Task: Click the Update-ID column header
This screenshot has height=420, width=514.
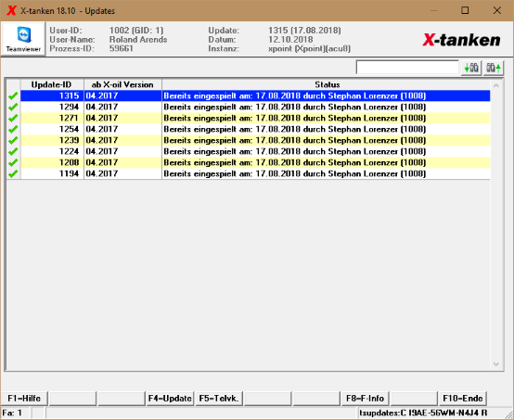Action: 52,84
